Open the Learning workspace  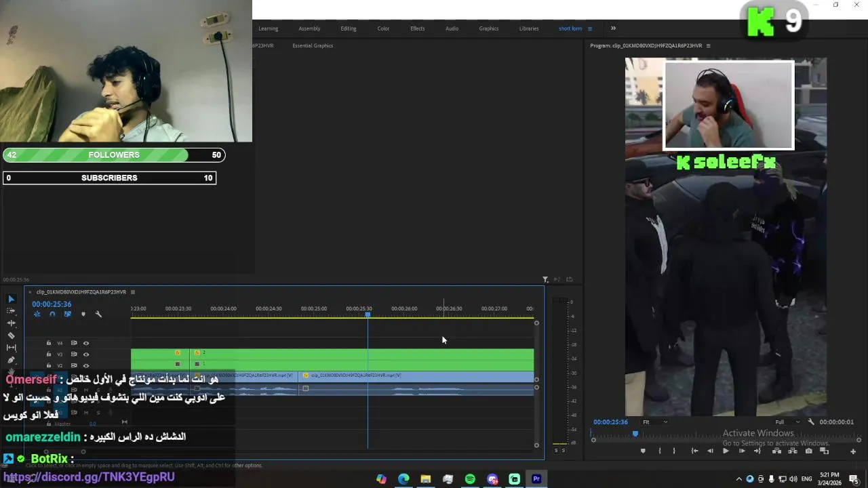click(x=268, y=28)
